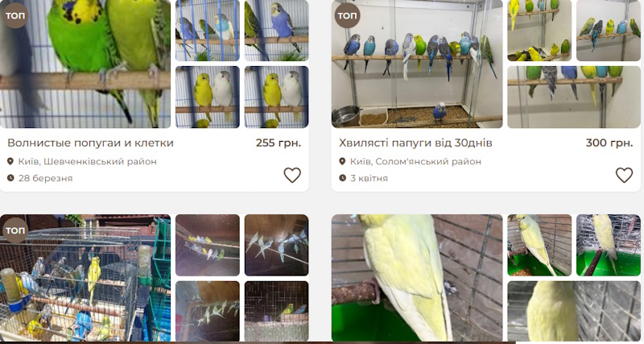
Task: Click the 300 грн. price
Action: (609, 143)
